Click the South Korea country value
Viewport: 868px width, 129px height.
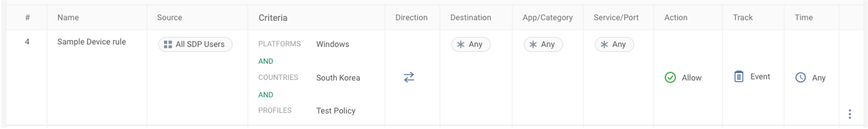(338, 78)
